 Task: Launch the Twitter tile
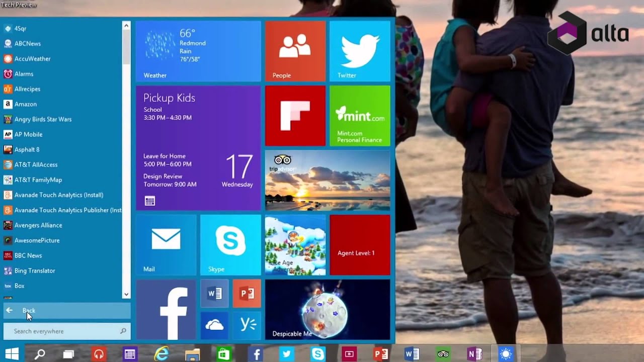(360, 51)
